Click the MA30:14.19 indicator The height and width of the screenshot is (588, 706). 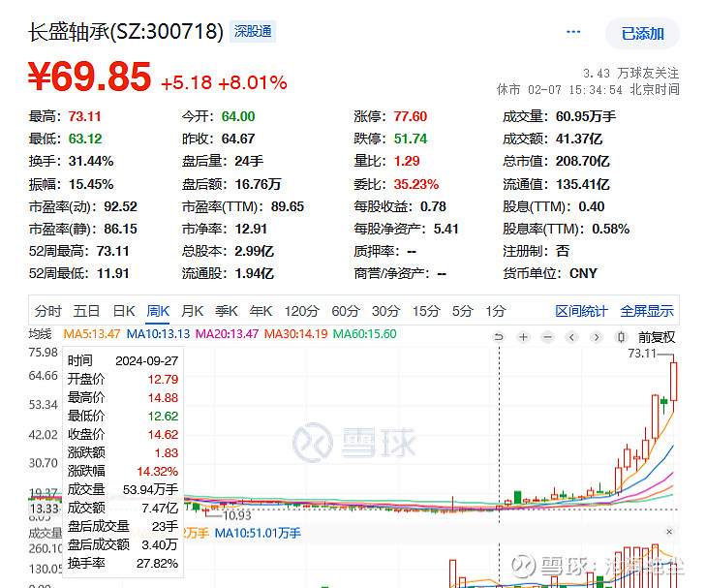[x=295, y=334]
